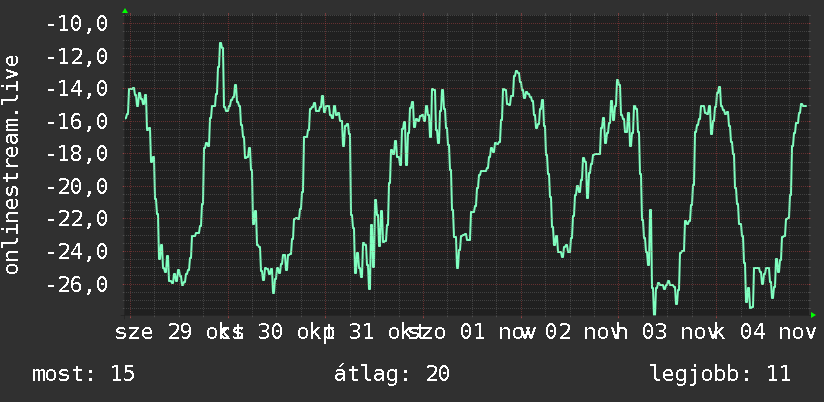
Task: Select the 'legjobb: 11' best value text
Action: [720, 374]
